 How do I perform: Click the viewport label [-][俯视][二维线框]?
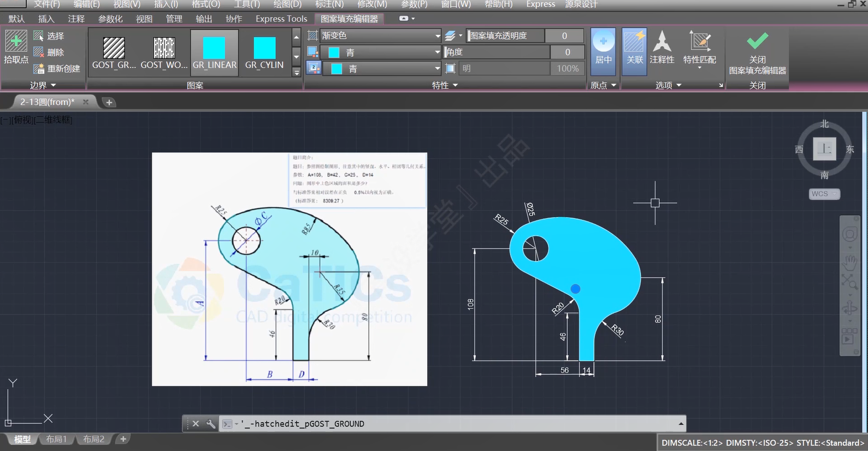pos(37,120)
